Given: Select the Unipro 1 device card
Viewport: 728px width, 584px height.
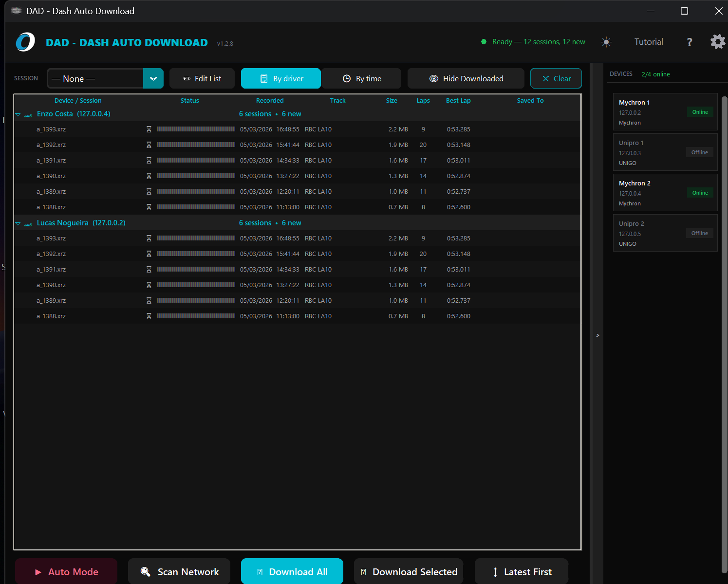Looking at the screenshot, I should (665, 152).
